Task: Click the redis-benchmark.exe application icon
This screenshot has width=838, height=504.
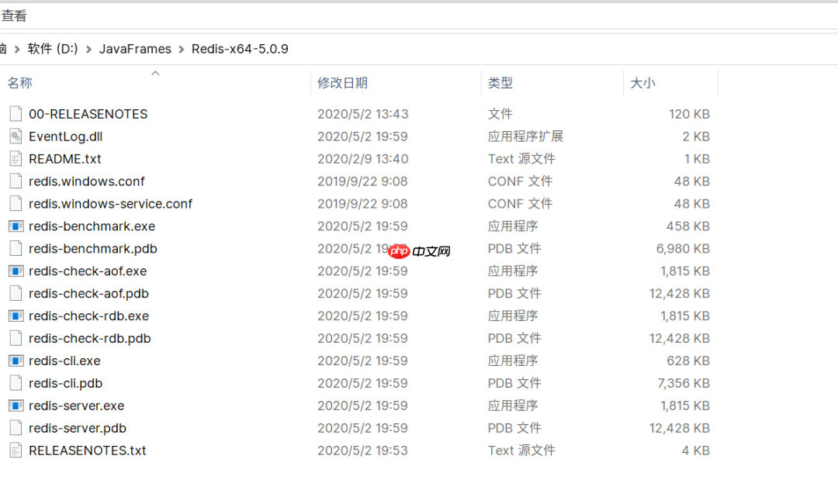Action: [15, 226]
